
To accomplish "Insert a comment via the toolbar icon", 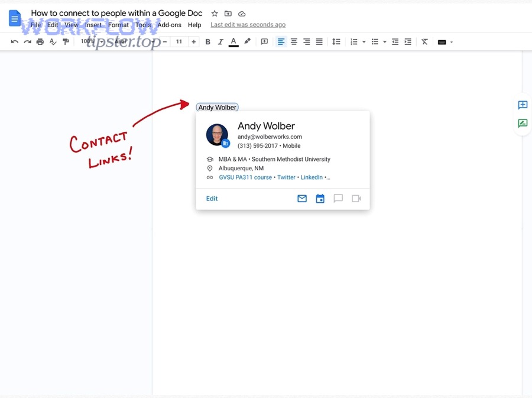I will click(x=264, y=41).
